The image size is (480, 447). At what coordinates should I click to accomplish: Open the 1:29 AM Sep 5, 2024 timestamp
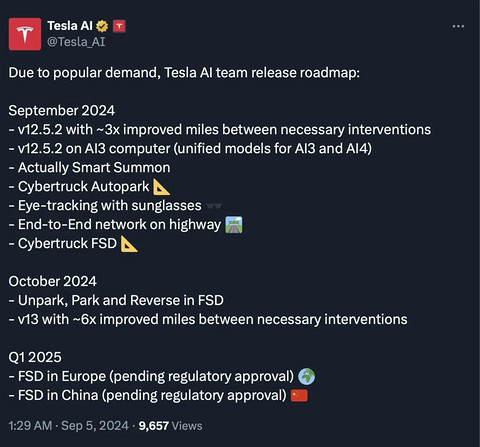tap(68, 426)
